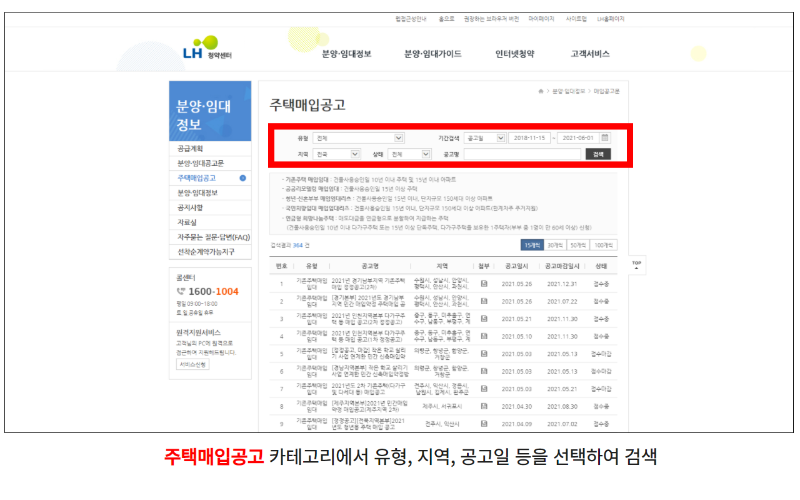Screen dimensions: 800x500
Task: Open attachment icon for row 4
Action: click(484, 336)
